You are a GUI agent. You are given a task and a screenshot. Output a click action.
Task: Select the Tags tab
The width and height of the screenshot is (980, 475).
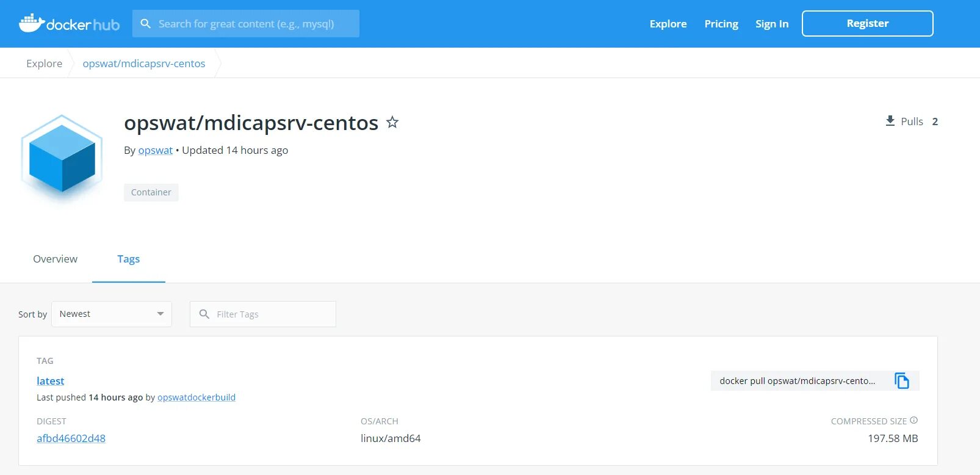point(129,259)
